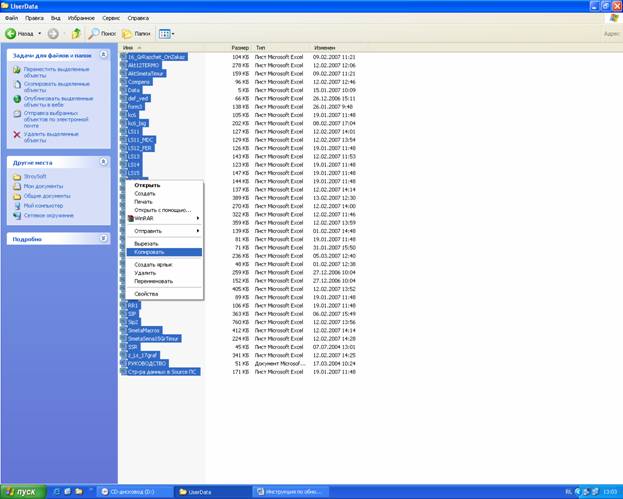Click the РУКОВОДСТВО Word document file icon
623x499 pixels.
[124, 363]
